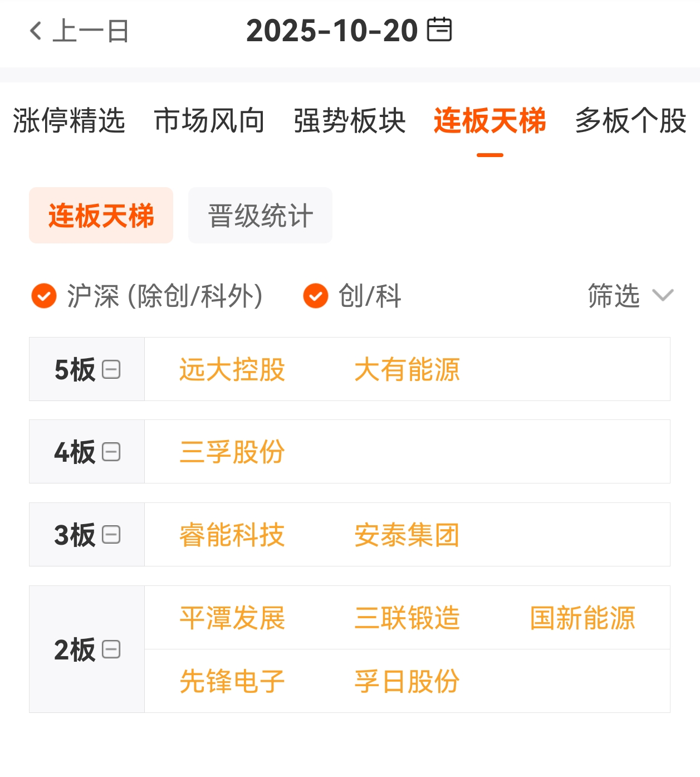Image resolution: width=700 pixels, height=777 pixels.
Task: Collapse the 2板 row minus icon
Action: point(111,649)
